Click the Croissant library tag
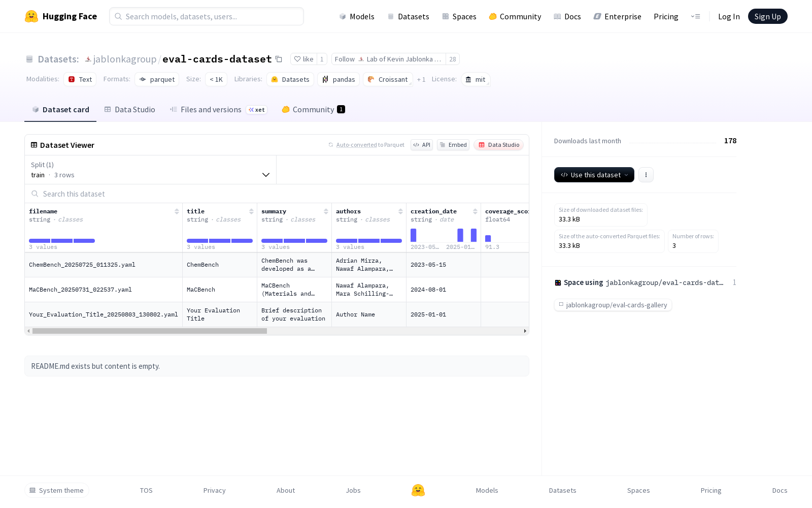Screen dimensions: 812x508 pos(388,79)
